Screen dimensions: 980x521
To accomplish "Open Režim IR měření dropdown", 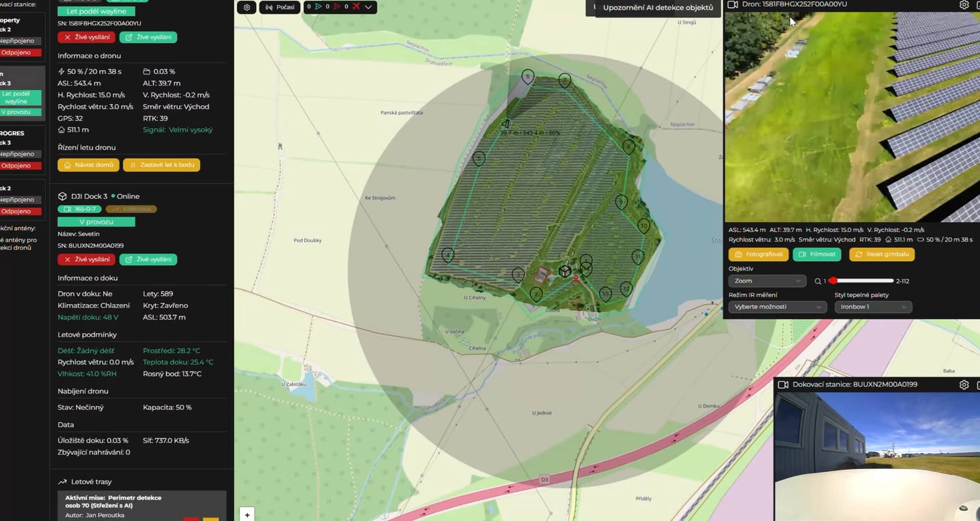I will tap(777, 307).
